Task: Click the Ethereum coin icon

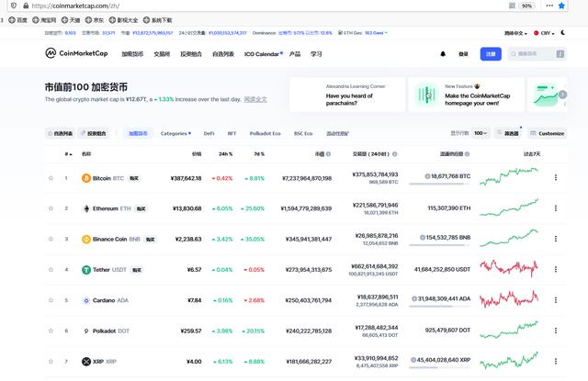Action: [86, 208]
